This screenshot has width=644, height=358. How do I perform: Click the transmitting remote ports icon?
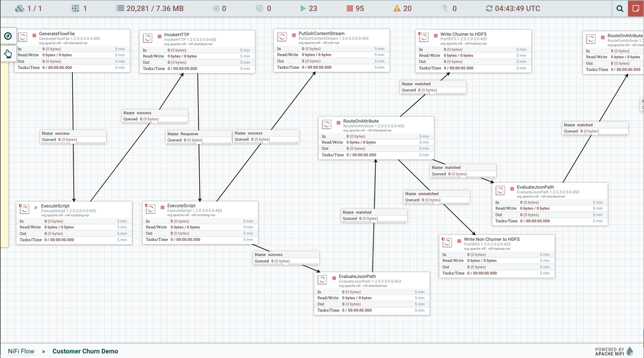(x=216, y=8)
